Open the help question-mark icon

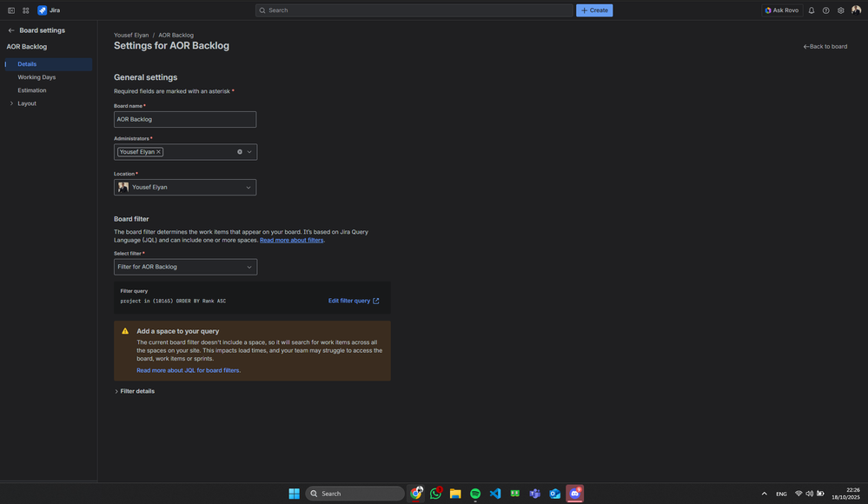pos(825,10)
